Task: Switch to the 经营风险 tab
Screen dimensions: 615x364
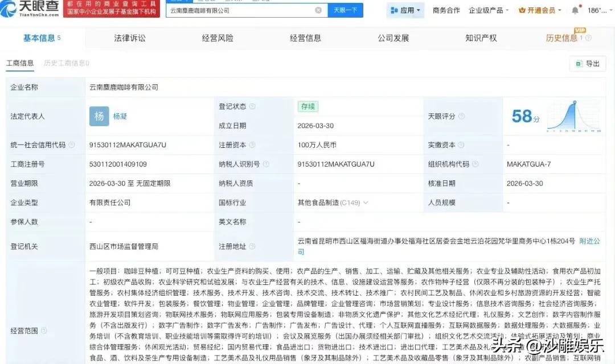Action: tap(218, 38)
